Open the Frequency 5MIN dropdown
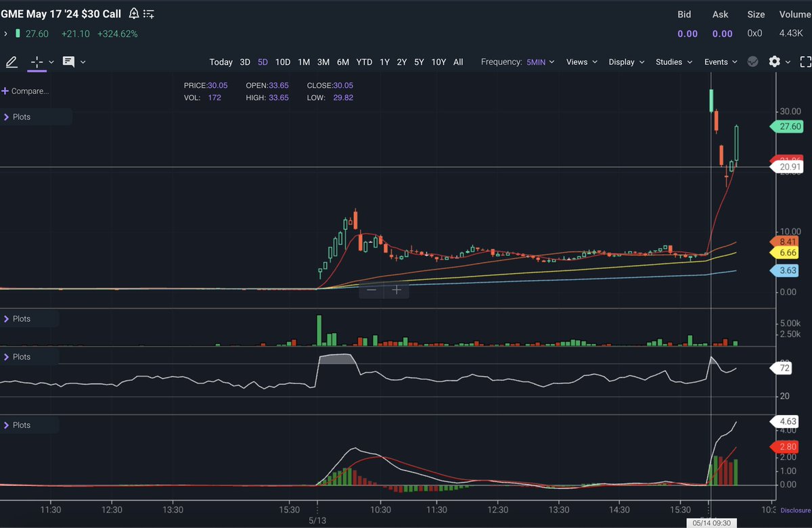The image size is (812, 528). tap(540, 62)
